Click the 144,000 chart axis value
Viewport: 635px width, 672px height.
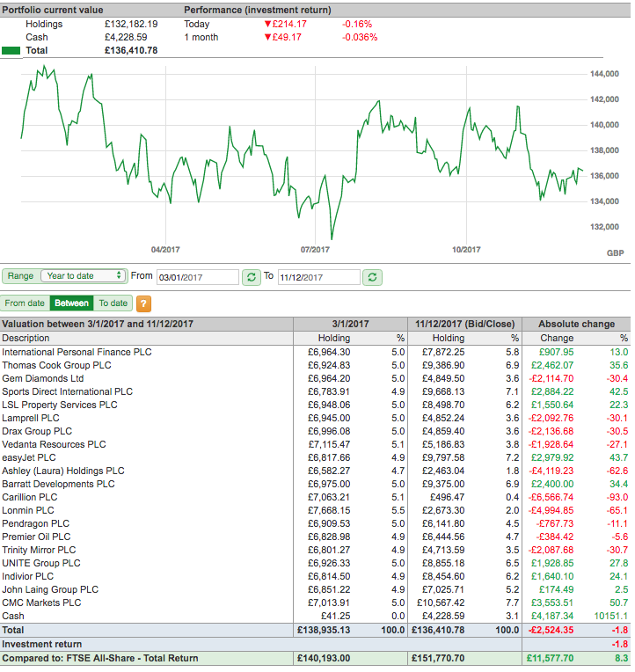tap(604, 74)
